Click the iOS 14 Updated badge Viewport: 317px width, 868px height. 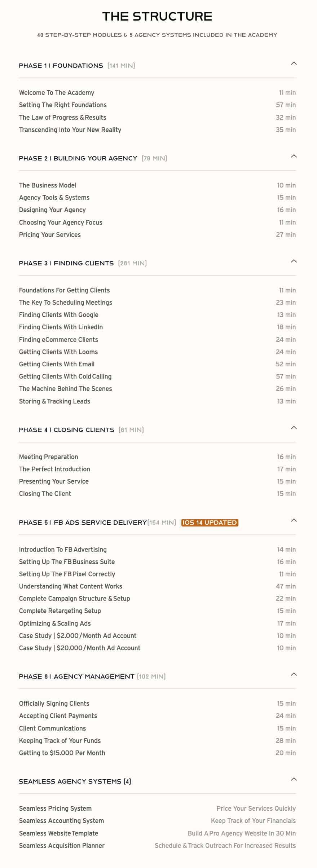point(210,523)
